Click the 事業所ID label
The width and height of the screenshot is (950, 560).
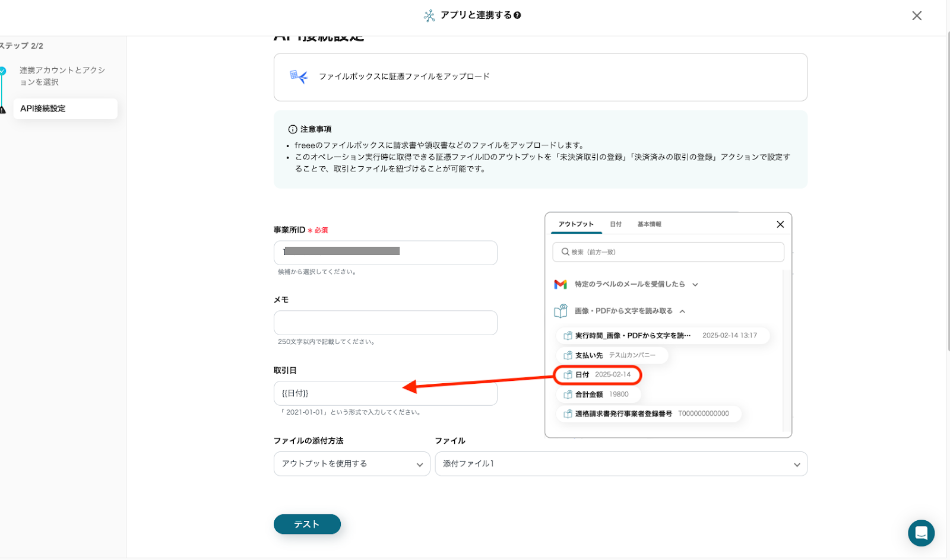pyautogui.click(x=290, y=230)
